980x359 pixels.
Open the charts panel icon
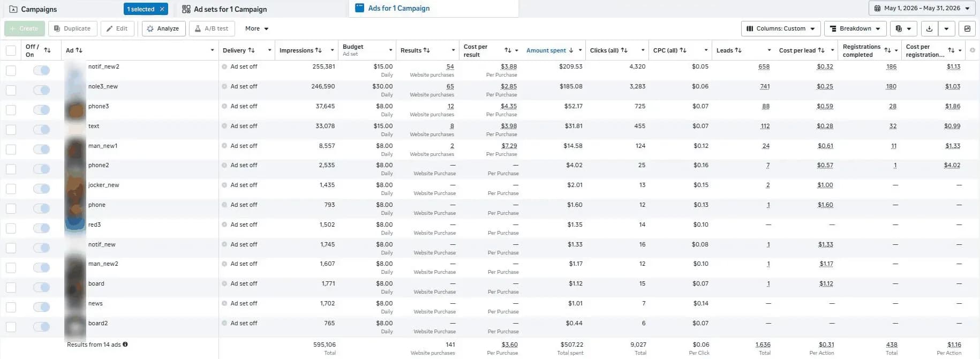point(967,28)
